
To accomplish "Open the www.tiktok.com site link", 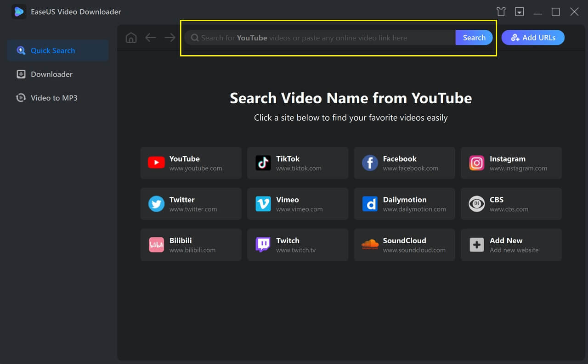I will 299,168.
